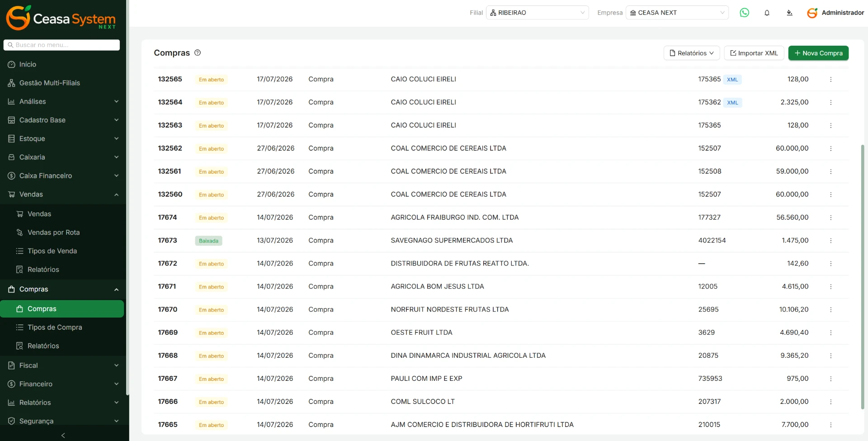
Task: Open row actions menu for purchase 132561
Action: 830,171
